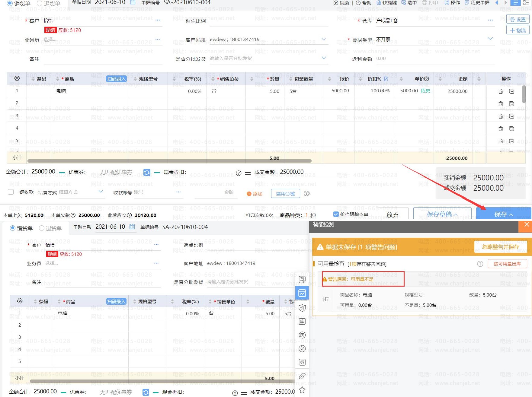Click the 费用分摊 button
Image resolution: width=532 pixels, height=397 pixels.
coord(285,194)
